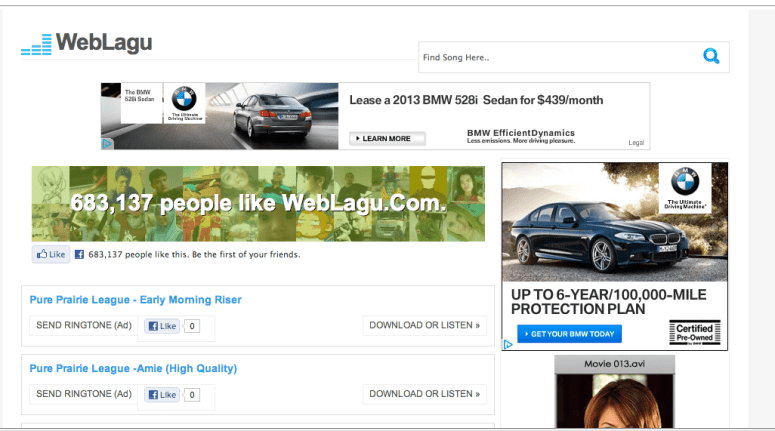The width and height of the screenshot is (775, 431).
Task: Click the BMW EfficientDynamics text
Action: (521, 132)
